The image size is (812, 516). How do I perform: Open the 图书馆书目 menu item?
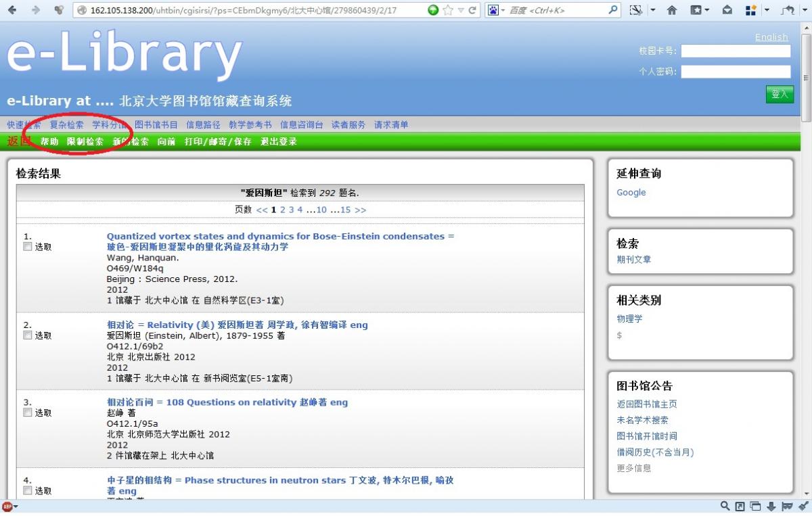[x=156, y=125]
